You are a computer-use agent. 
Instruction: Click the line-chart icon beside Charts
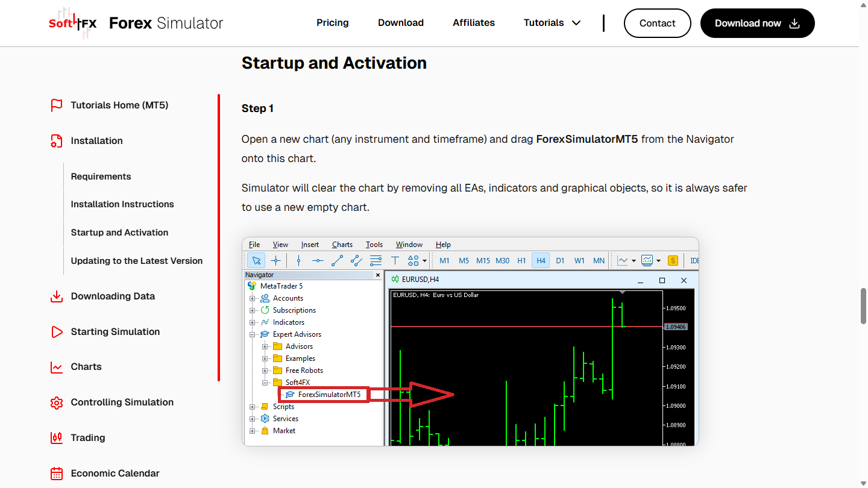coord(57,367)
